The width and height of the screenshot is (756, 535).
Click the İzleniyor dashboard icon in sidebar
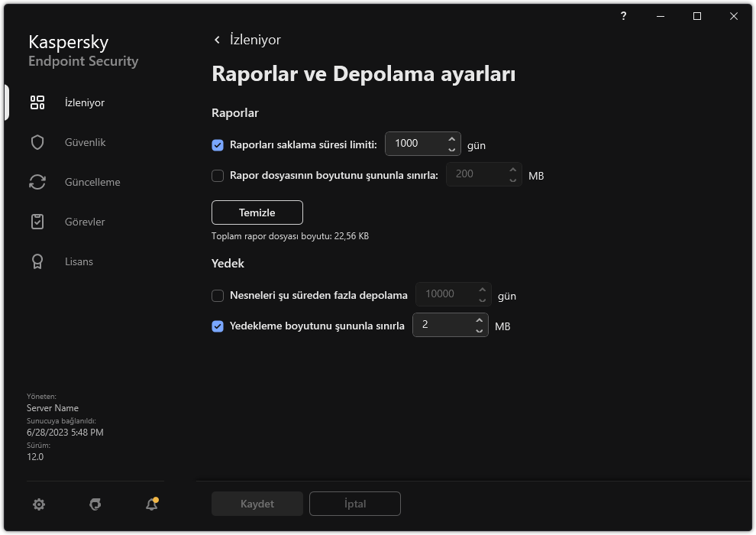point(37,102)
